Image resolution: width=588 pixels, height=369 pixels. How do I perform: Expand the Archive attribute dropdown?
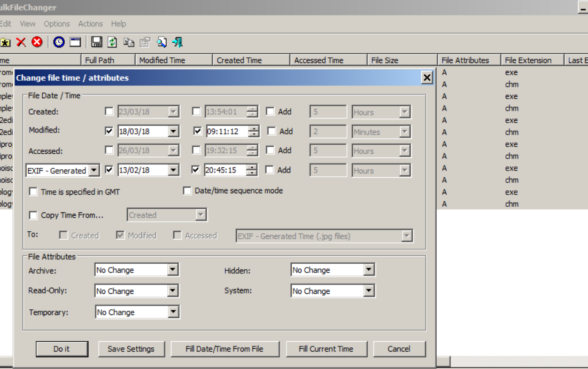tap(173, 270)
